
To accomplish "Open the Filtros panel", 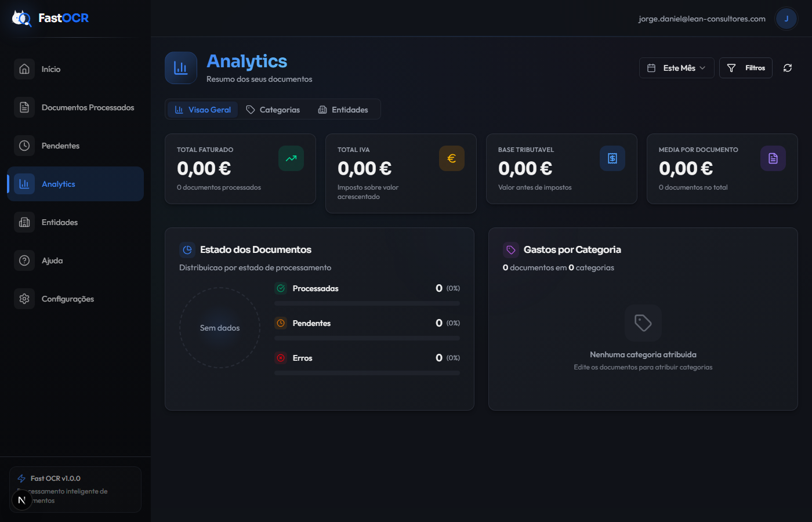I will pos(746,67).
